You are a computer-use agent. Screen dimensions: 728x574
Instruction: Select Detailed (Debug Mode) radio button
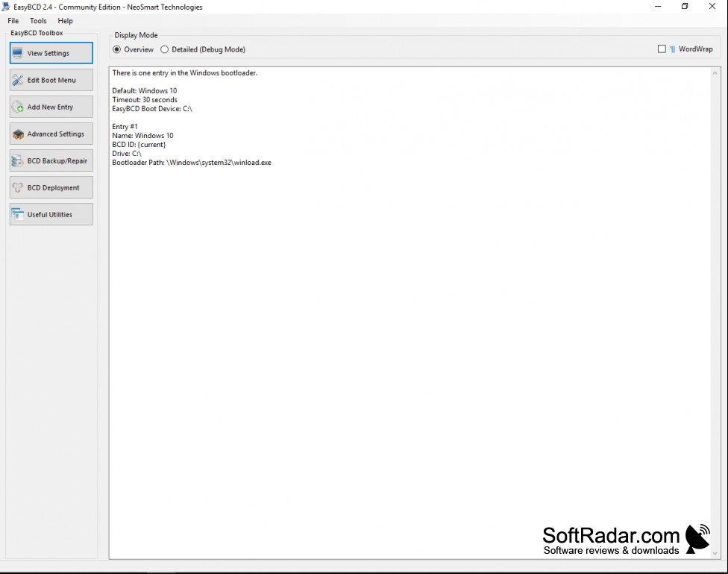pyautogui.click(x=164, y=50)
